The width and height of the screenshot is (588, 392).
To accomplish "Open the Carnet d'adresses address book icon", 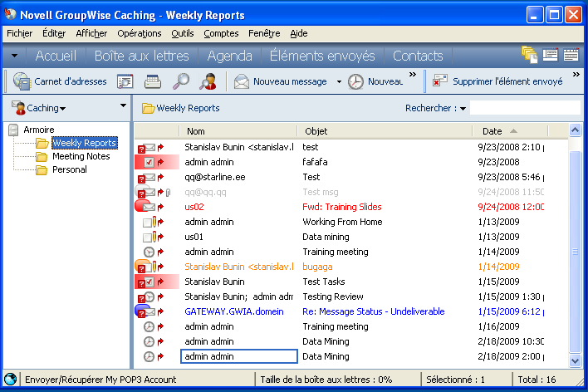I will pos(22,81).
